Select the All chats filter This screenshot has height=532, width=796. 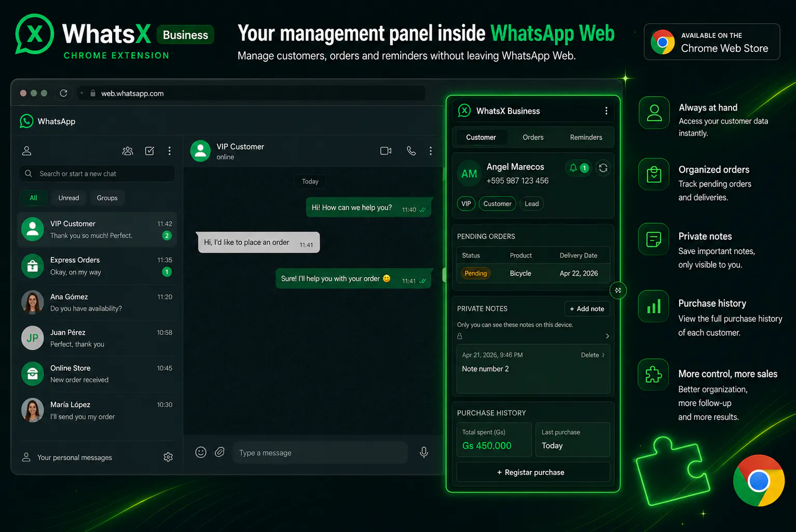[x=33, y=198]
